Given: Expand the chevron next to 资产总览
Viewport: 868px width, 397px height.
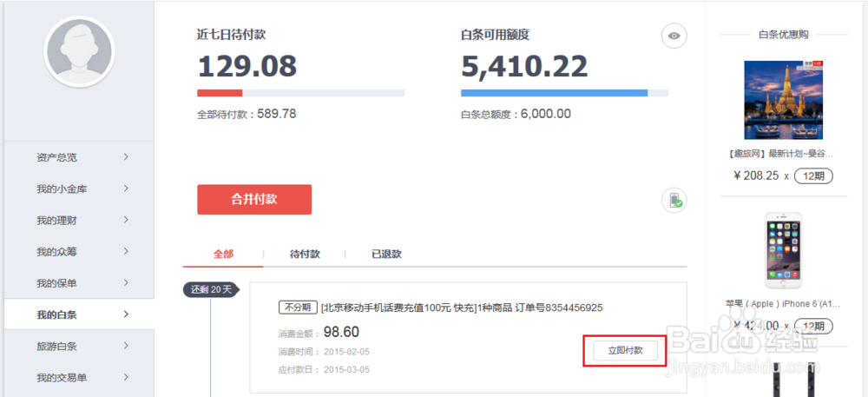Looking at the screenshot, I should pyautogui.click(x=126, y=156).
